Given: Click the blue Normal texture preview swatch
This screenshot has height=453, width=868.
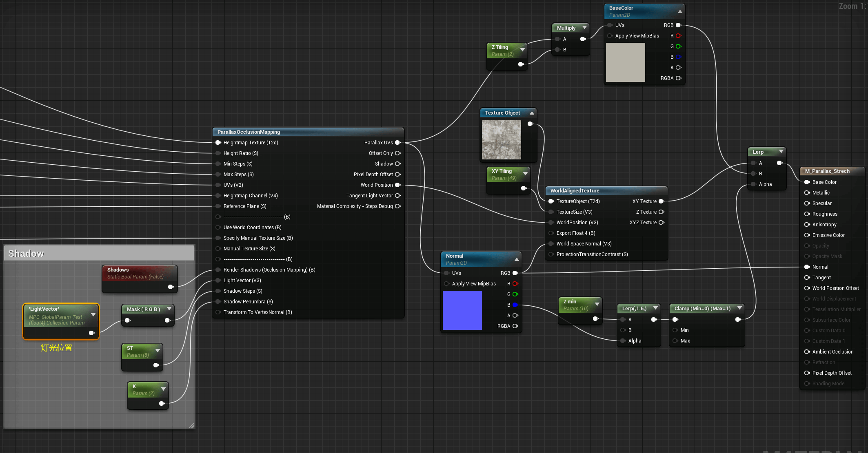Looking at the screenshot, I should (462, 310).
